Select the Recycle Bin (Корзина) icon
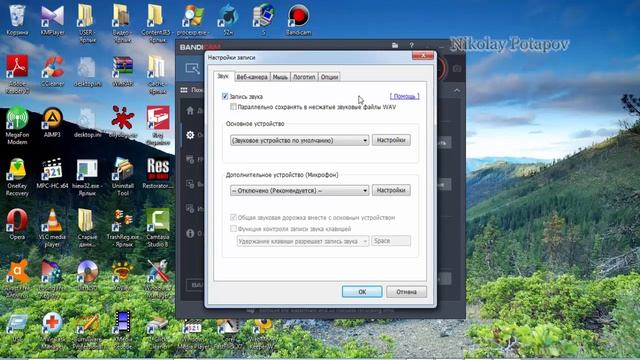640x360 pixels. pos(17,20)
